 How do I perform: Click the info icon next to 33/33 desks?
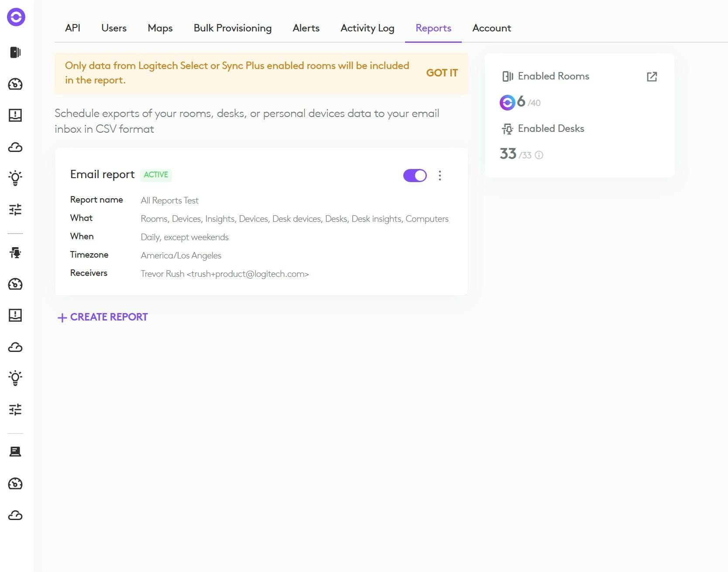[x=539, y=155]
